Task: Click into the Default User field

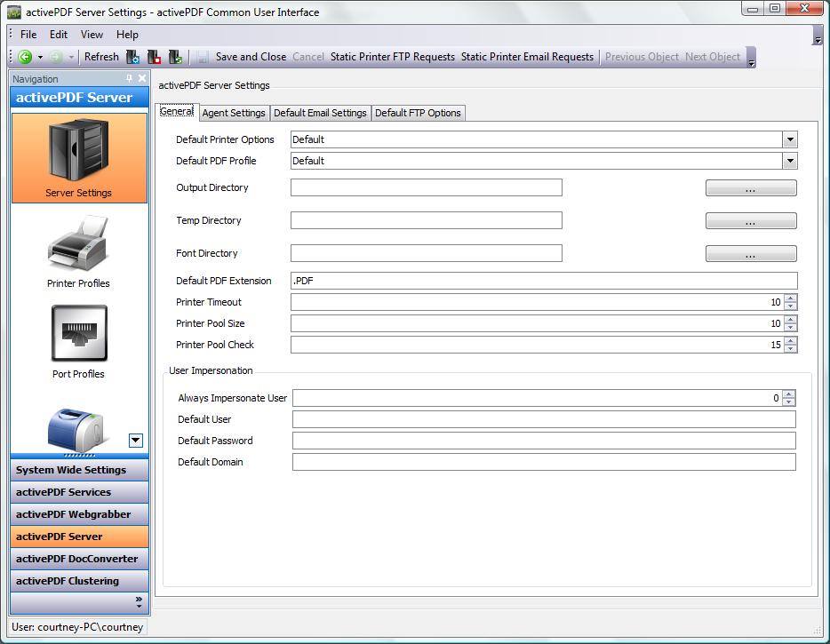Action: [544, 419]
